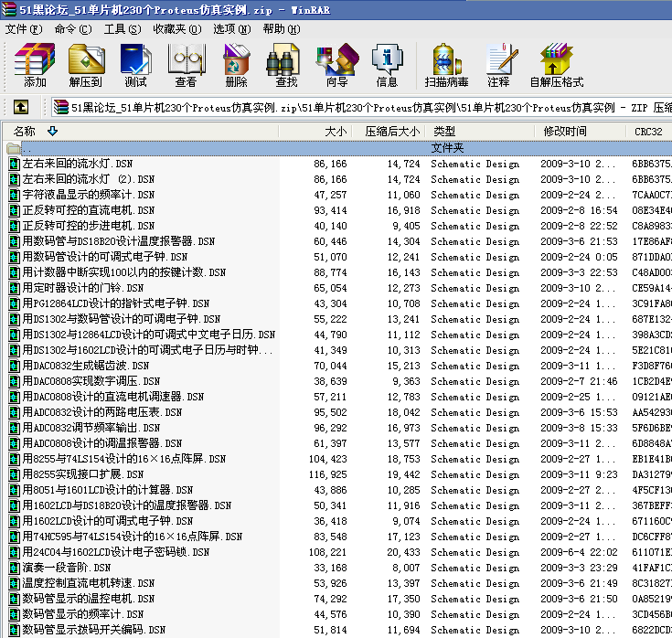Click file icon of 左右来回的流水灯.DSN
672x638 pixels.
14,164
